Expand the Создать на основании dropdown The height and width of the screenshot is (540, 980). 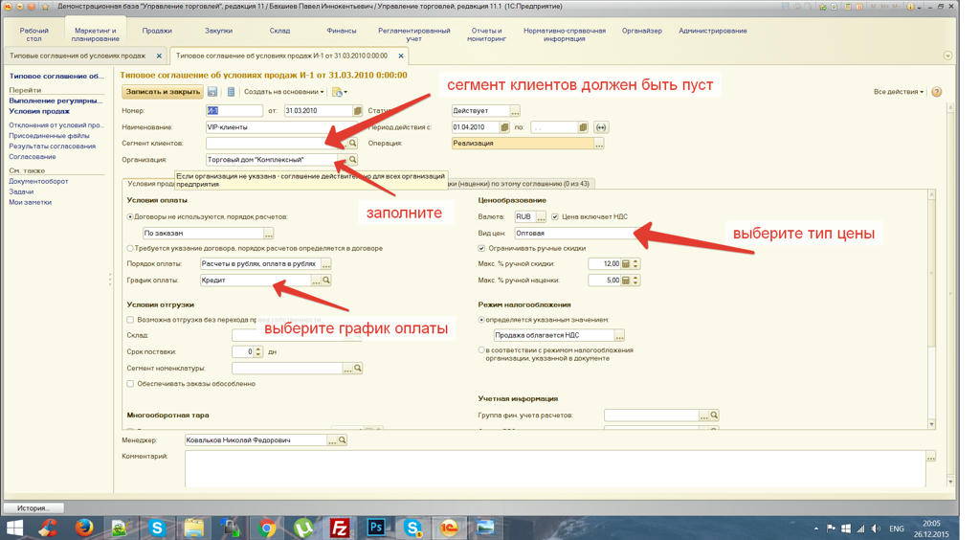click(x=283, y=92)
